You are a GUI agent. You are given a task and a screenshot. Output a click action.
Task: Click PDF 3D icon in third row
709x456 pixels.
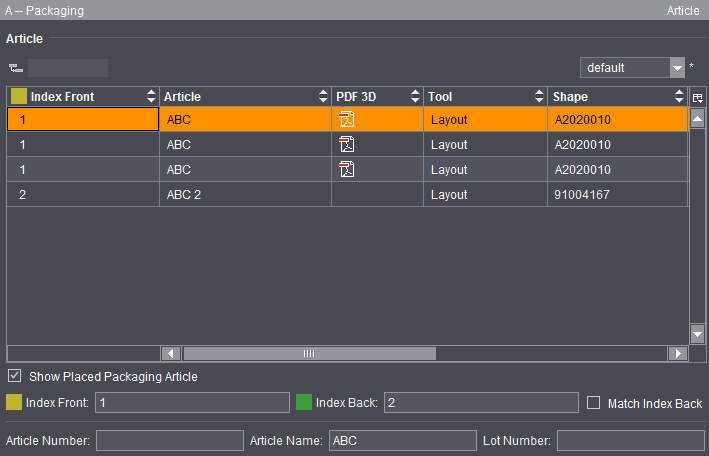coord(347,170)
